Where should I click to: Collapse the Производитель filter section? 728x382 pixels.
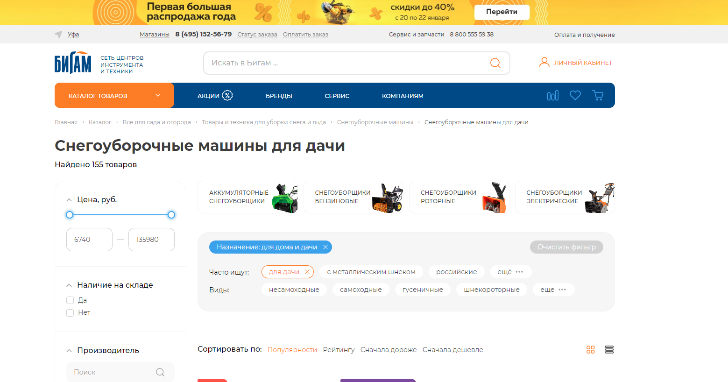pyautogui.click(x=69, y=351)
